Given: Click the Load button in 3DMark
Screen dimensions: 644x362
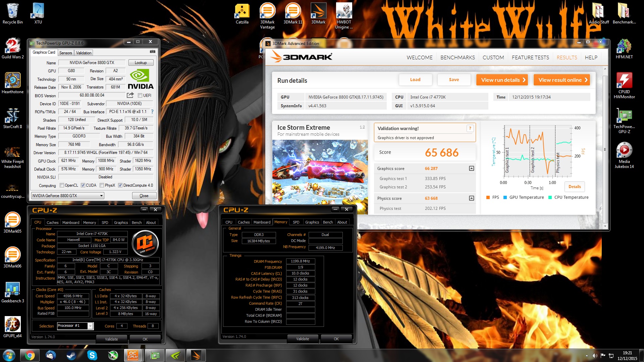Looking at the screenshot, I should coord(415,80).
